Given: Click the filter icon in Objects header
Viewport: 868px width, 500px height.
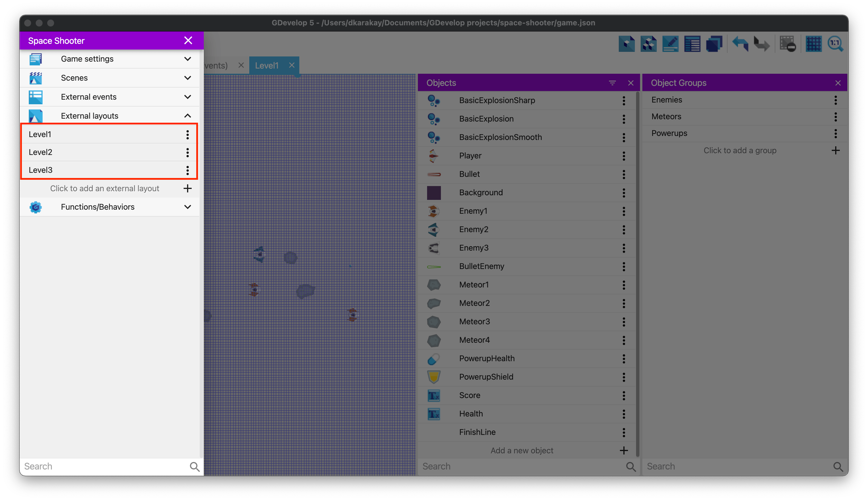Looking at the screenshot, I should point(612,83).
